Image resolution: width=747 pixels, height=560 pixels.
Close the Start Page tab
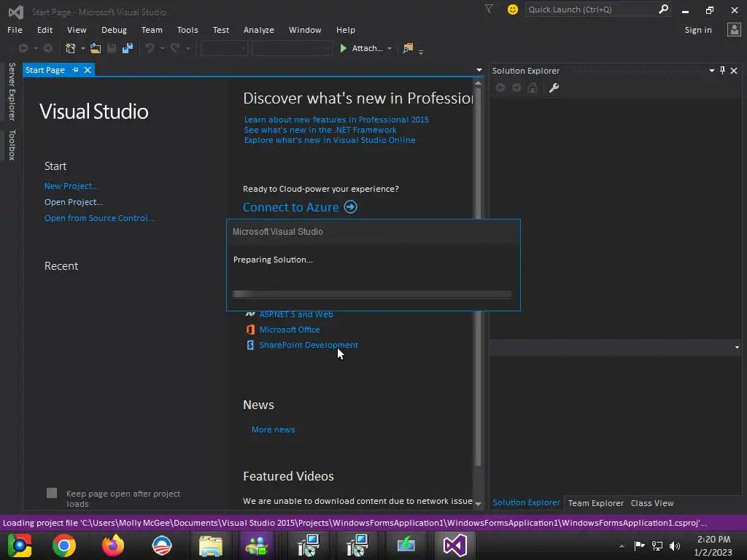point(88,70)
